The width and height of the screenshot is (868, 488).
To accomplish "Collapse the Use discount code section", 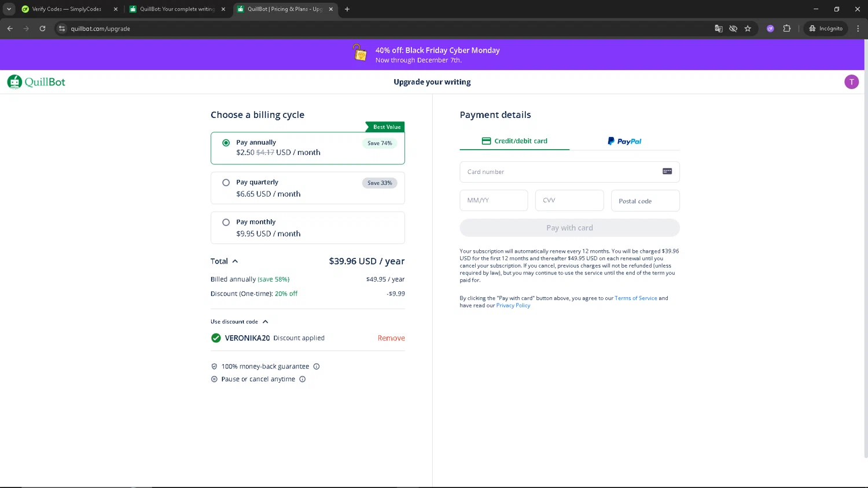I will pyautogui.click(x=265, y=322).
